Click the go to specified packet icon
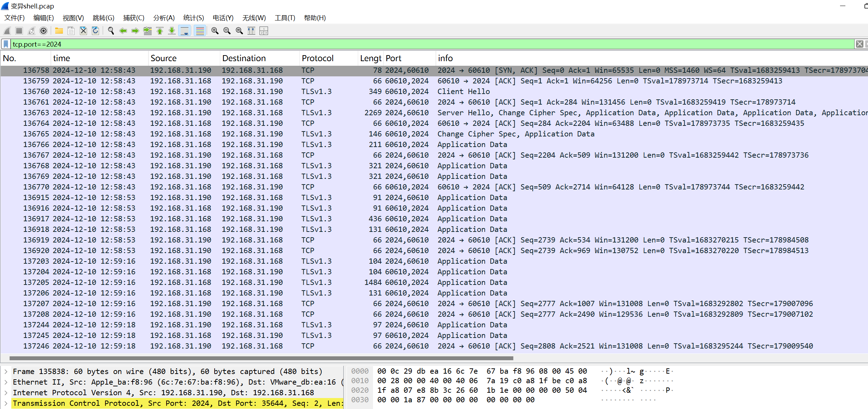Screen dimensions: 868x409 (x=147, y=31)
